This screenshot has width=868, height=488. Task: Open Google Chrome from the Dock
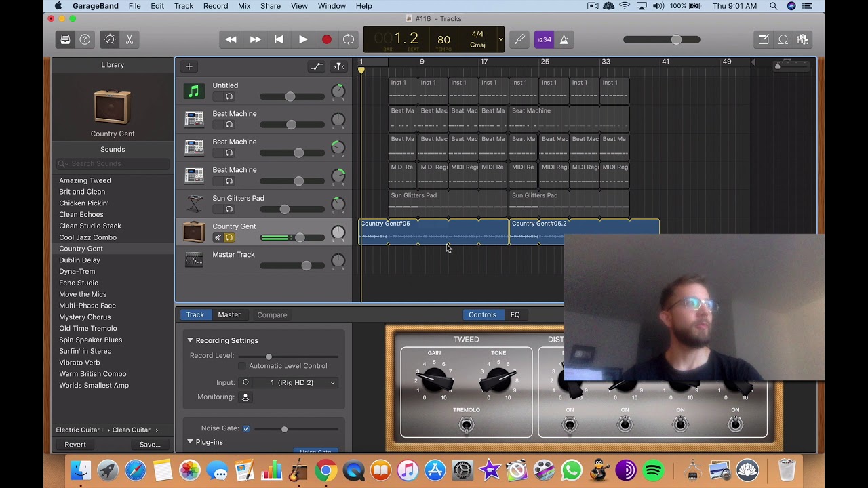pos(325,470)
